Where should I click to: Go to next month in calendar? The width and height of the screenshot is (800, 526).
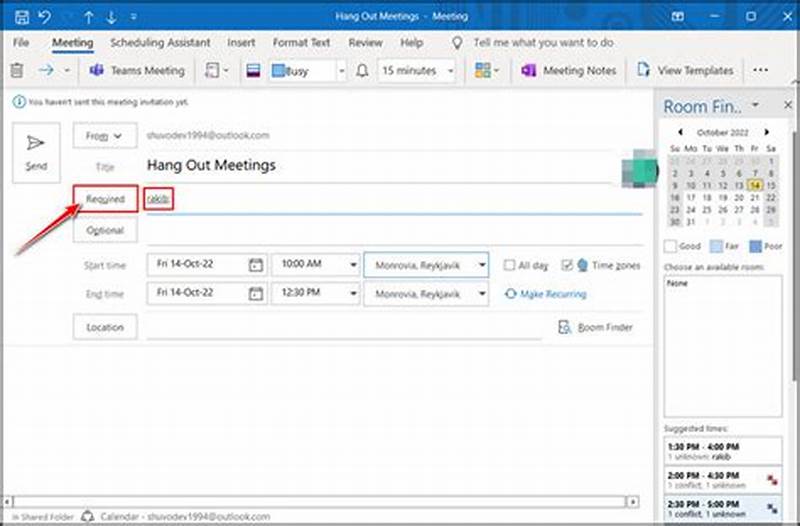[x=766, y=132]
